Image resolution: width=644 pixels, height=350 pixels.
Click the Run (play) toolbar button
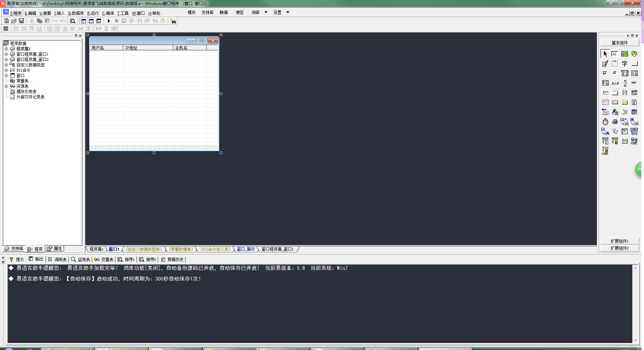tap(109, 21)
